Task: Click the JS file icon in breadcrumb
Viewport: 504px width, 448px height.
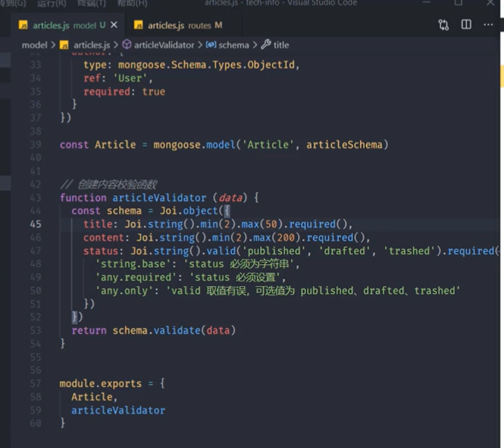Action: point(64,45)
